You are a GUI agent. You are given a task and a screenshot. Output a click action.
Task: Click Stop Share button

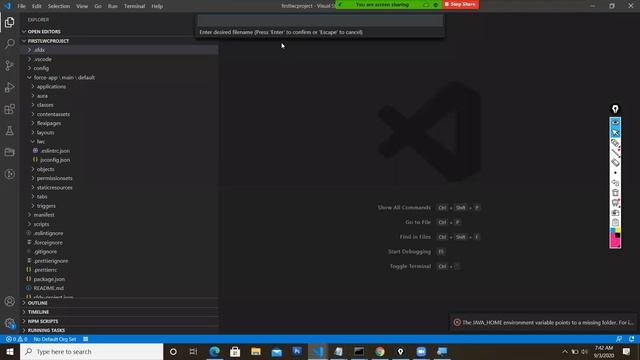point(460,4)
